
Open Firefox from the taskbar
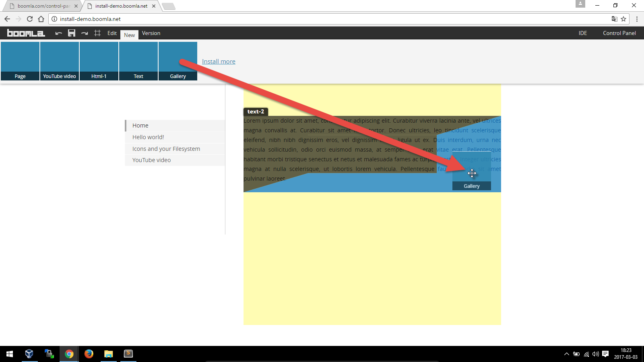pos(89,354)
